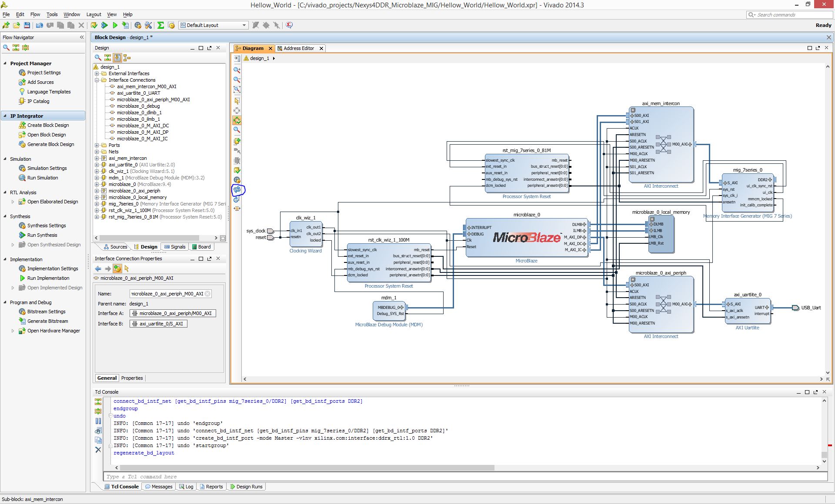Expand Open Elaborated Design in Flow Navigator
Viewport: 835px width, 504px height.
13,202
